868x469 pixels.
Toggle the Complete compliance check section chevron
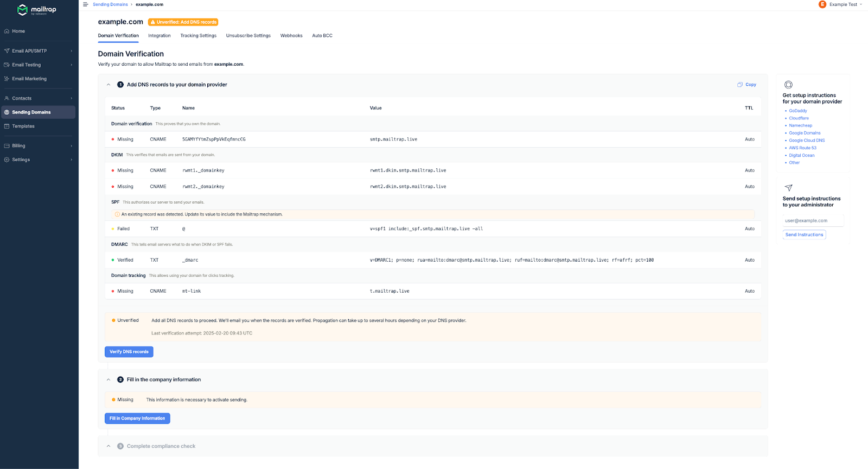[x=108, y=446]
